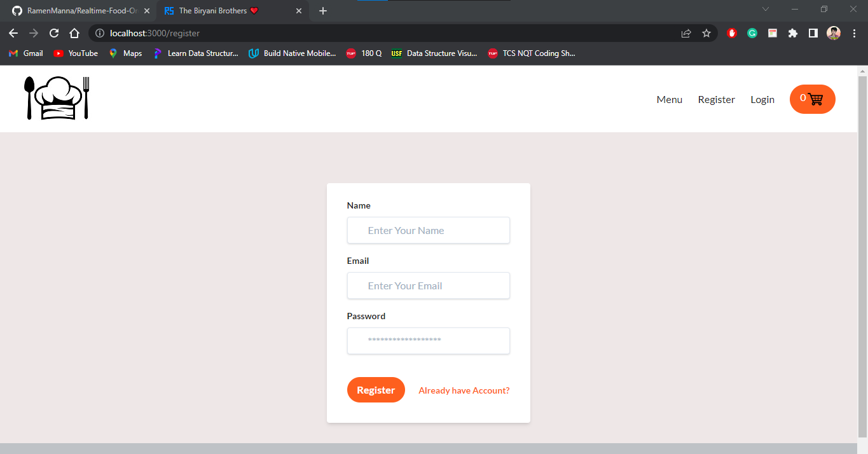This screenshot has height=454, width=868.
Task: Open the shopping cart button
Action: pyautogui.click(x=812, y=99)
